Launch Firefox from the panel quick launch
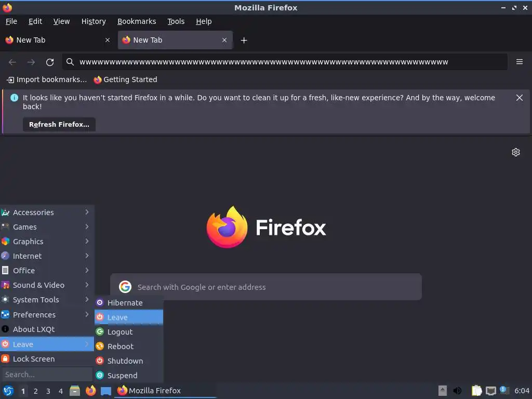The height and width of the screenshot is (399, 532). click(x=90, y=391)
